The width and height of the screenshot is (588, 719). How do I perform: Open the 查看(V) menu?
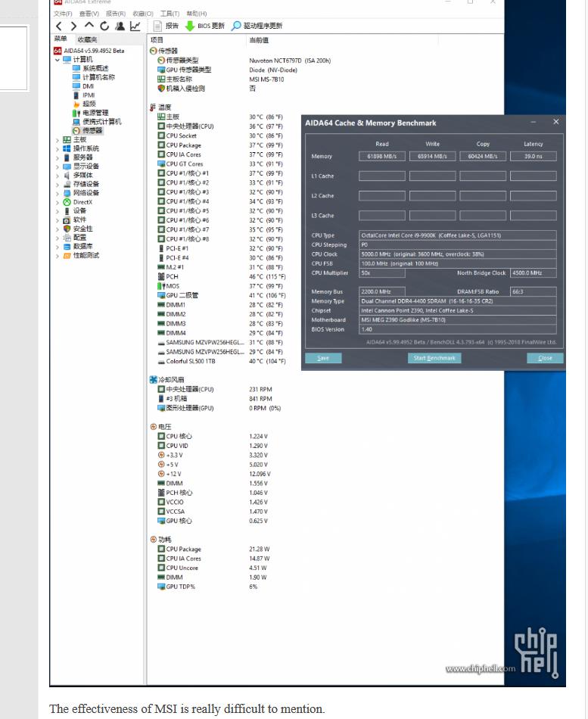(x=89, y=14)
